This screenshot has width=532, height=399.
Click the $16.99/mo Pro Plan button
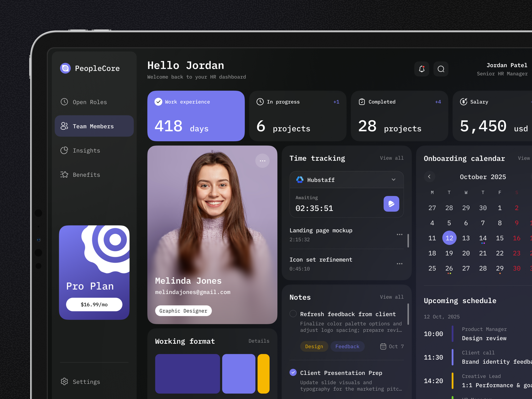click(x=94, y=304)
